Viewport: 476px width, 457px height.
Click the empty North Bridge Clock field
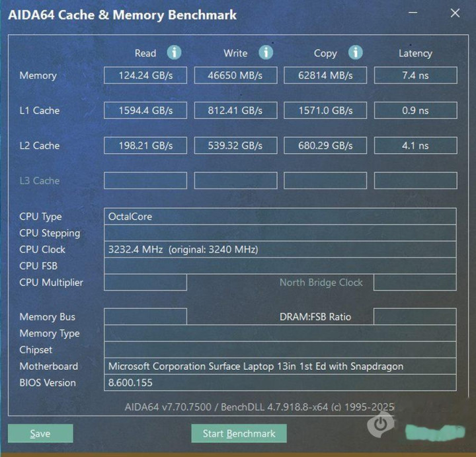click(415, 283)
